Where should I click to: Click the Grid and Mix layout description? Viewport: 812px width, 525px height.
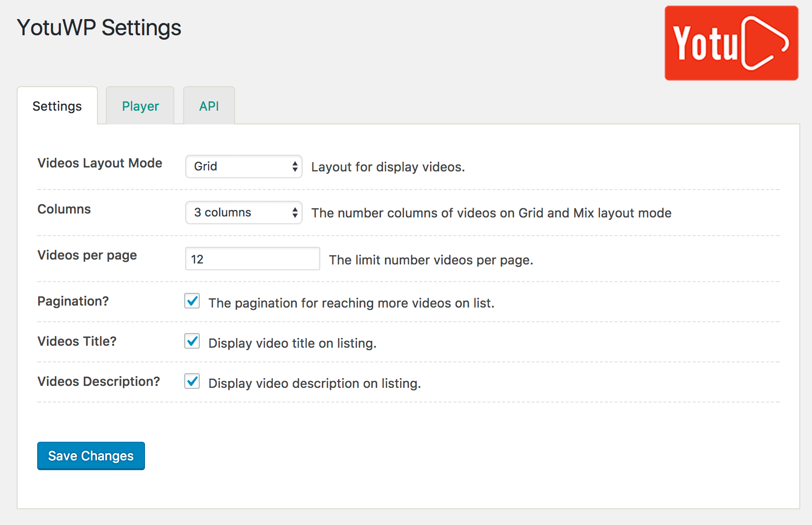tap(491, 213)
